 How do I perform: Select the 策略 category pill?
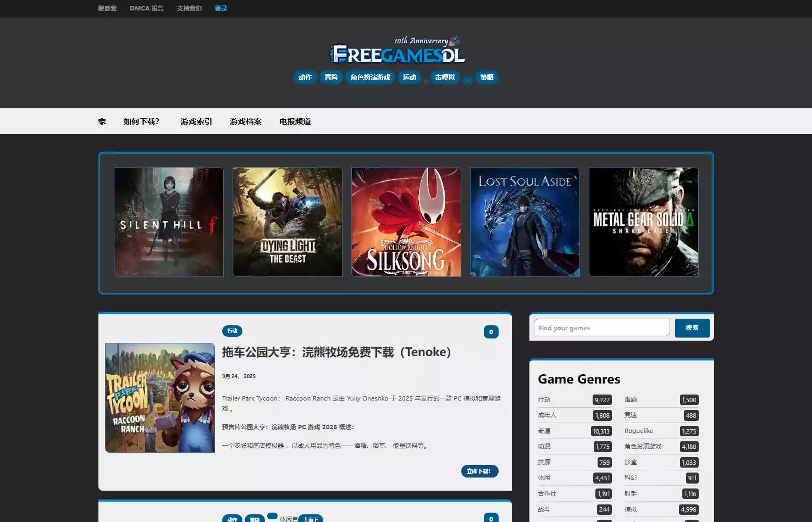tap(487, 77)
